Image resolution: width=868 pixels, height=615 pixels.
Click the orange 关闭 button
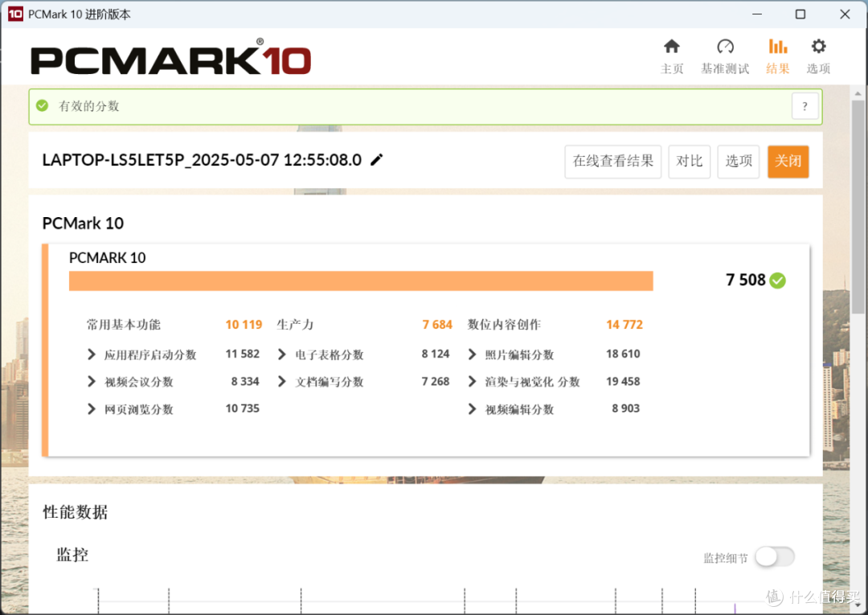point(788,162)
